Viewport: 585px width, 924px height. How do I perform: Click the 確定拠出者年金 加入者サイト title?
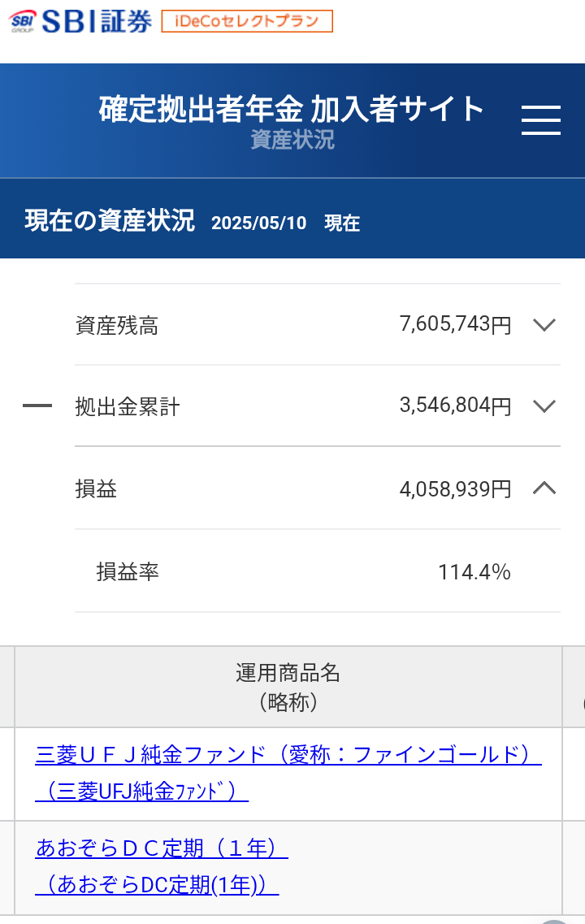(x=291, y=109)
